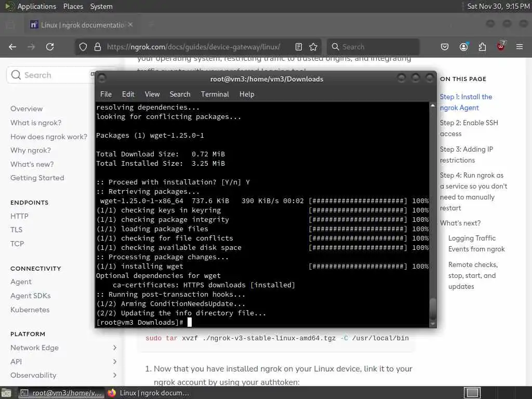Open the System menu in top panel
Image resolution: width=532 pixels, height=399 pixels.
pyautogui.click(x=101, y=6)
